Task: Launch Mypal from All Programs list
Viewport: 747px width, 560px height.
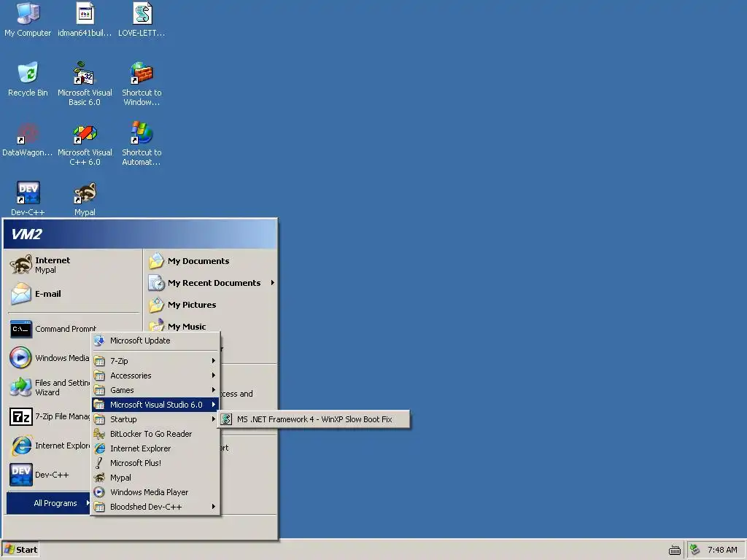Action: [155, 478]
